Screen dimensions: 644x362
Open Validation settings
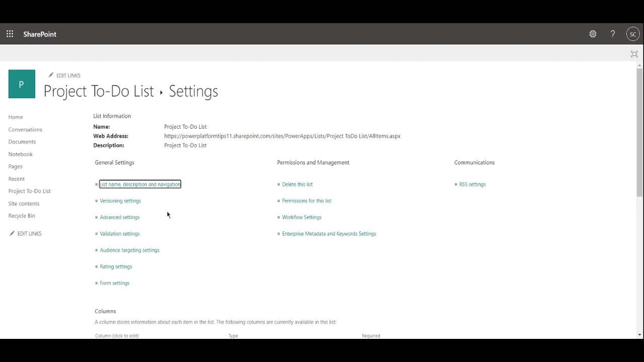coord(120,234)
